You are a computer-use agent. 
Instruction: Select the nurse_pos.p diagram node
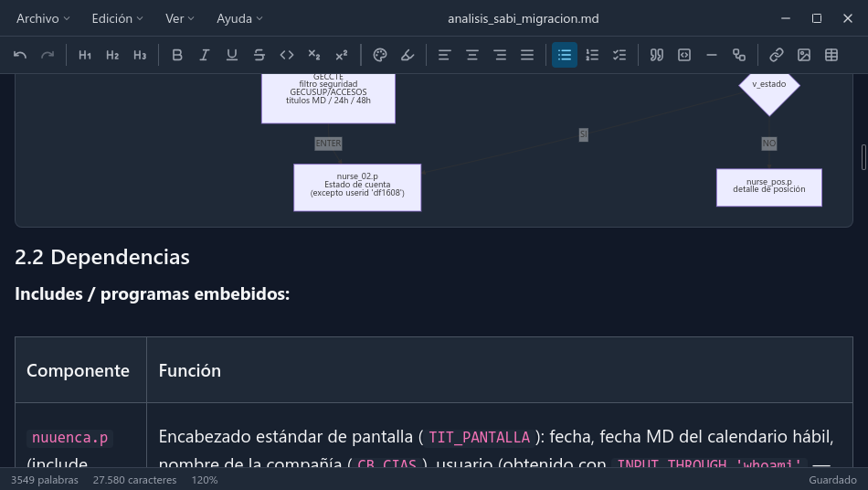click(769, 187)
